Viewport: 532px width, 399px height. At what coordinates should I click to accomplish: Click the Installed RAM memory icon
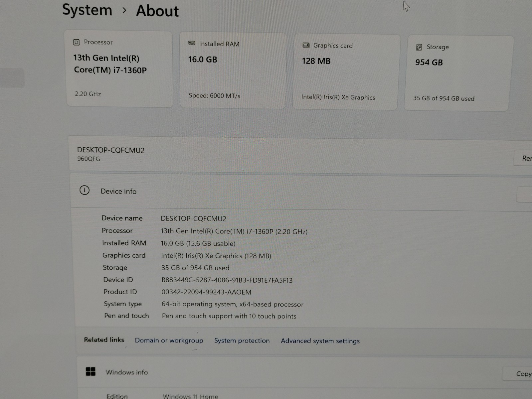(192, 43)
